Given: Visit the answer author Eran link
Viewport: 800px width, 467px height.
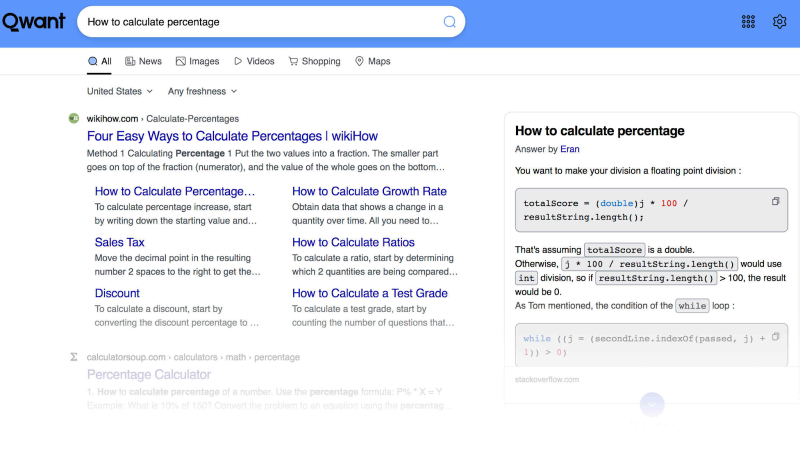Looking at the screenshot, I should [x=569, y=149].
